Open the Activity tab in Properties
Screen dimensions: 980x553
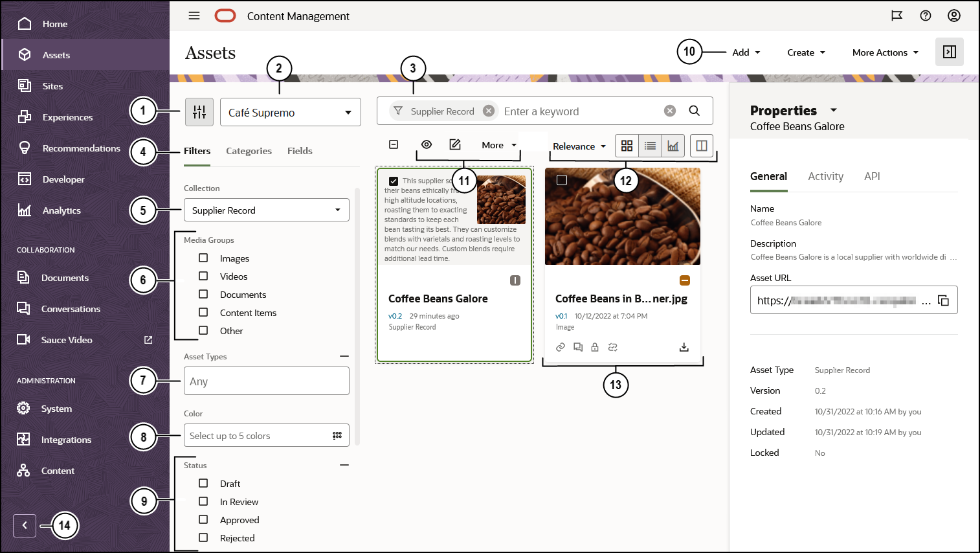[x=825, y=176]
